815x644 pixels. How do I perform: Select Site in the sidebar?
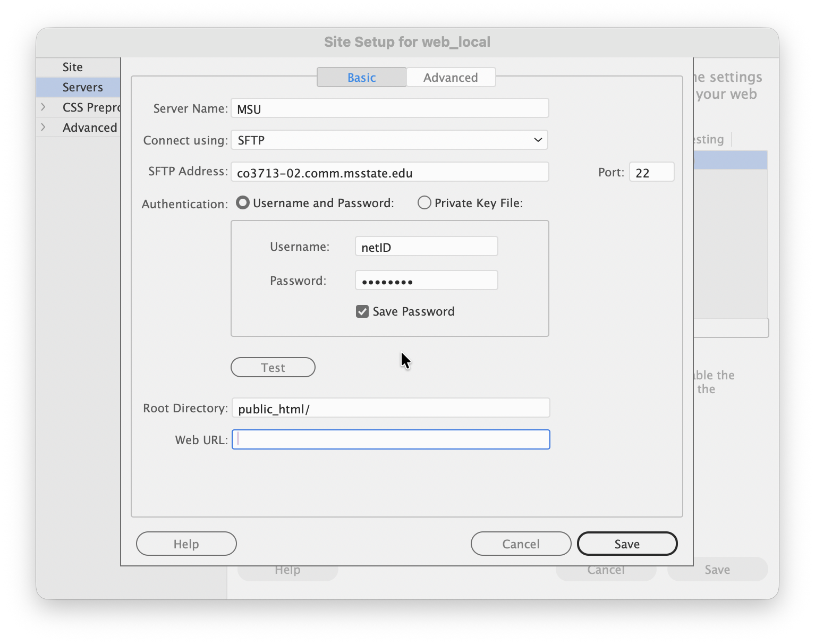point(73,67)
